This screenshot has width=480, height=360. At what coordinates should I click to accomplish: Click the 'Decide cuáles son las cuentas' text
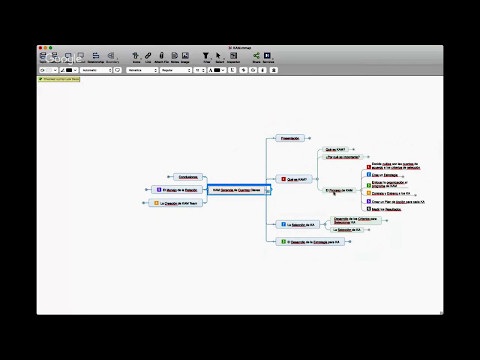click(396, 166)
